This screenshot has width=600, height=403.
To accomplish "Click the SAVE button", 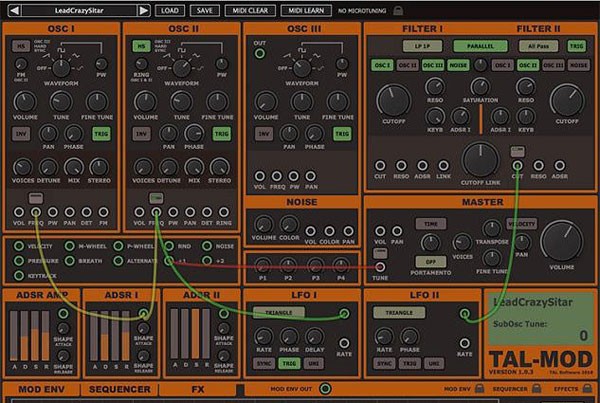I will (205, 10).
